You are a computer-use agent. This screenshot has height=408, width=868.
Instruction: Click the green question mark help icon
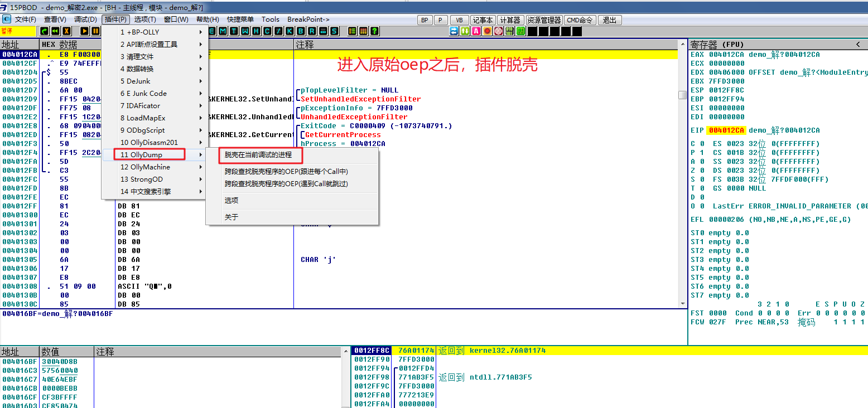click(374, 31)
